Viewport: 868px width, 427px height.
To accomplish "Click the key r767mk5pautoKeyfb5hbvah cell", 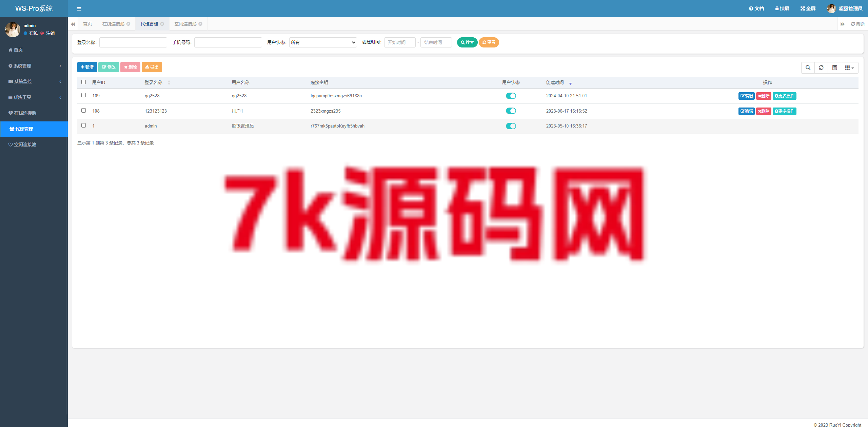I will (337, 126).
